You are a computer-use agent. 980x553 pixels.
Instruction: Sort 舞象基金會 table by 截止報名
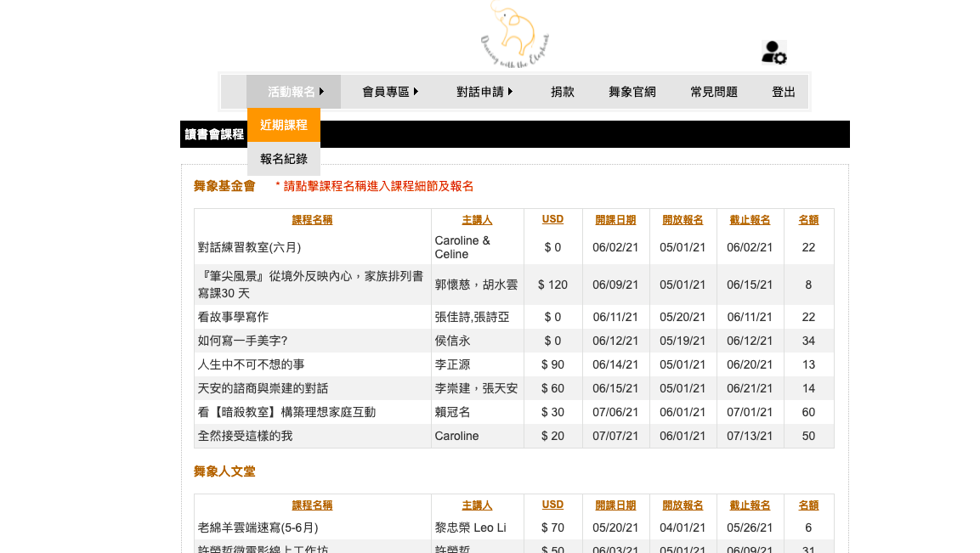point(750,220)
